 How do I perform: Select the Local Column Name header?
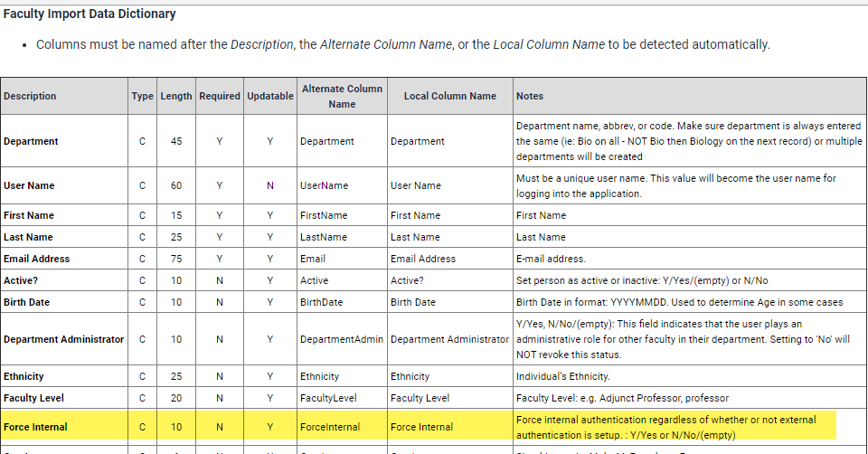click(449, 96)
